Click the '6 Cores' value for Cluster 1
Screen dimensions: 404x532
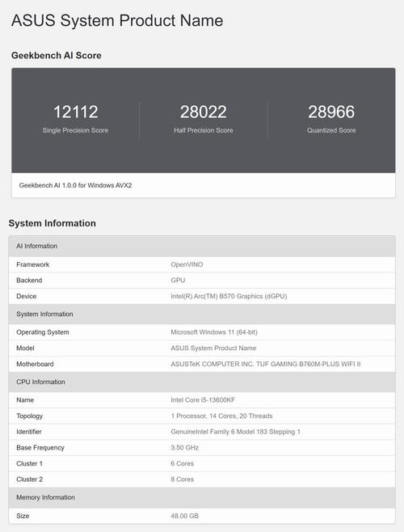point(182,464)
